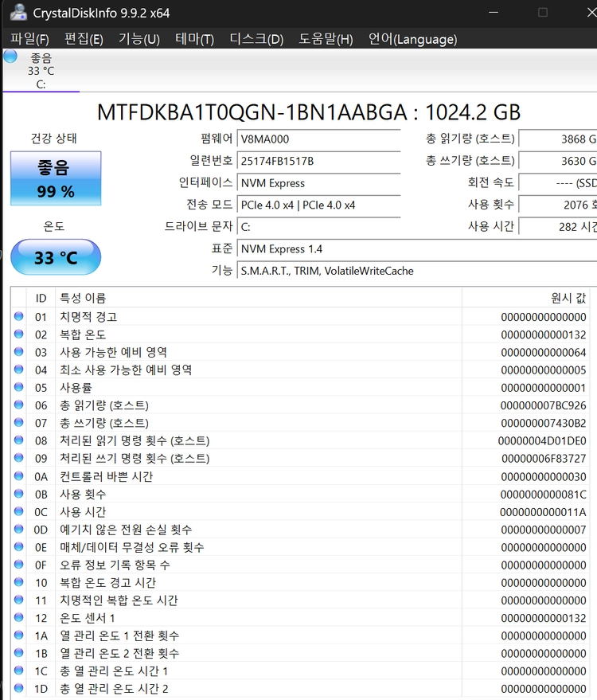Viewport: 597px width, 700px height.
Task: Click the 특성 이름 column header
Action: pyautogui.click(x=259, y=298)
